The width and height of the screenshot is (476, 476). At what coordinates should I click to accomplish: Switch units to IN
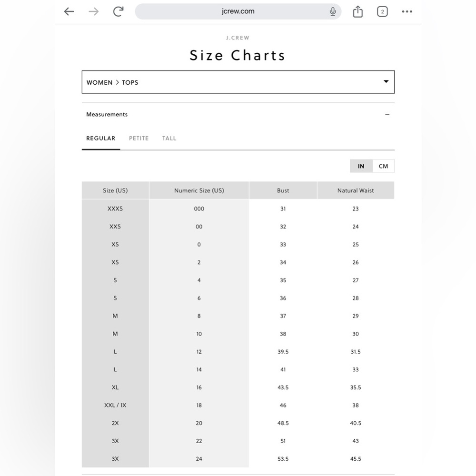pos(361,166)
